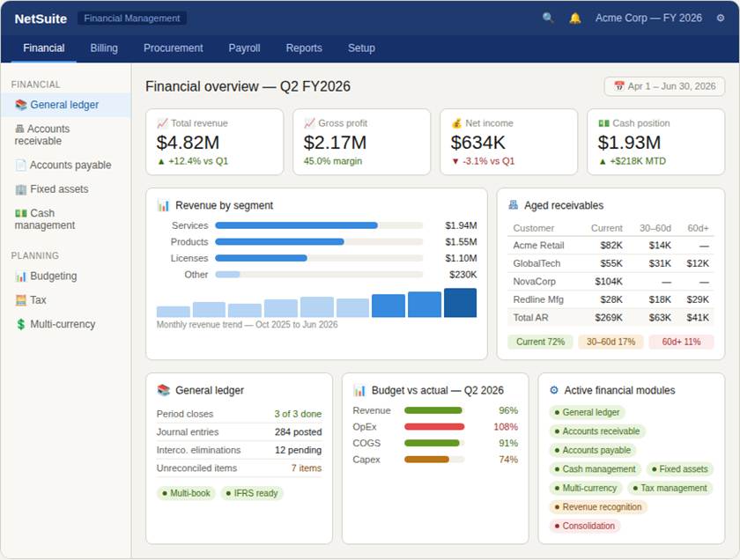Click the Aged receivables panel icon
Image resolution: width=740 pixels, height=560 pixels.
tap(513, 205)
